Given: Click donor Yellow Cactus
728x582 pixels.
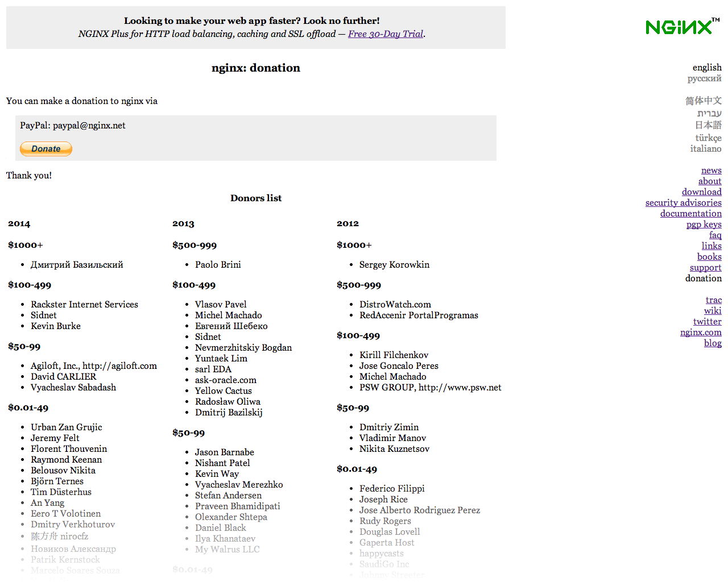Looking at the screenshot, I should (224, 391).
